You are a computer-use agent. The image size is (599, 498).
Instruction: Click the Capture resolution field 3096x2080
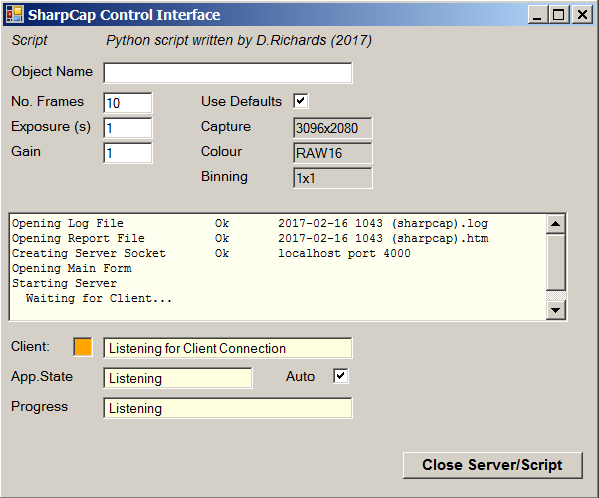(x=332, y=128)
